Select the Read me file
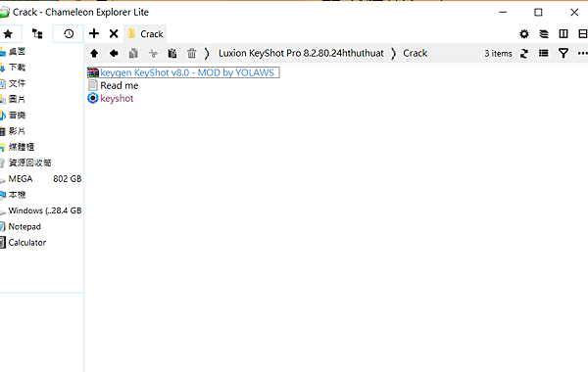 tap(120, 85)
